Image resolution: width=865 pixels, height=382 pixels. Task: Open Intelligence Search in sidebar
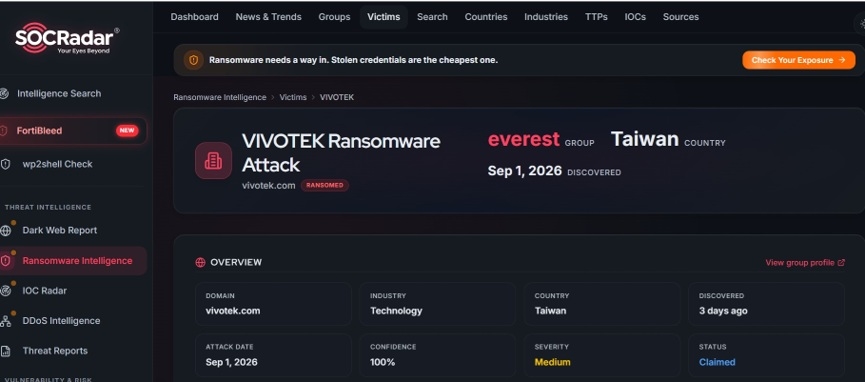click(59, 94)
